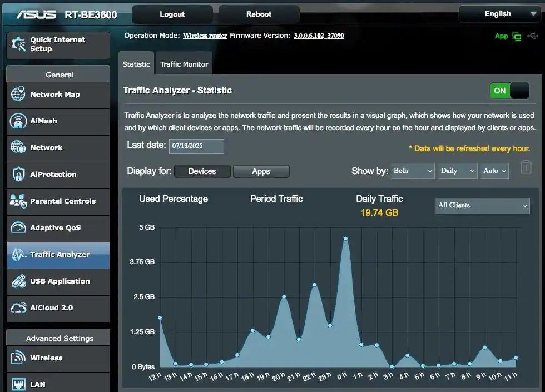Click the Network Map globe icon
The height and width of the screenshot is (392, 545).
pyautogui.click(x=18, y=95)
